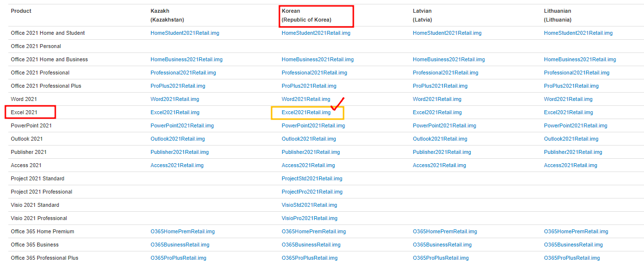Download Korean HomeBusiness2021Retail.img
Screen dimensions: 644x272
318,59
